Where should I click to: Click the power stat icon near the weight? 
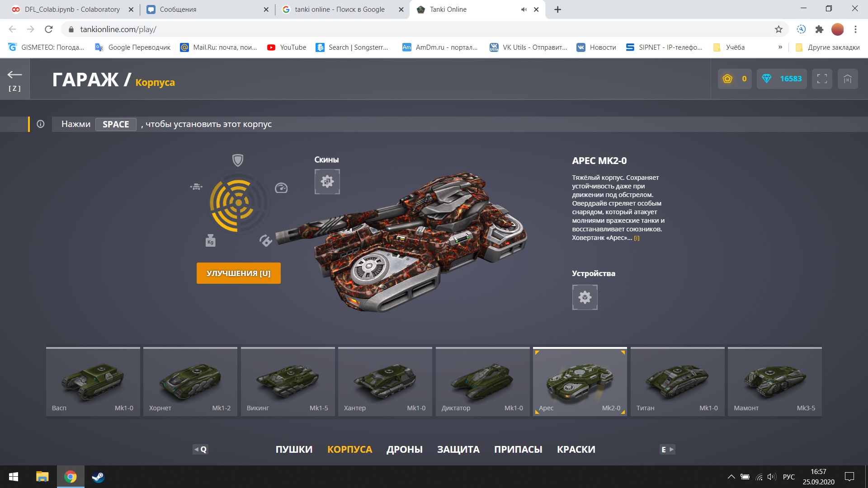click(x=265, y=240)
